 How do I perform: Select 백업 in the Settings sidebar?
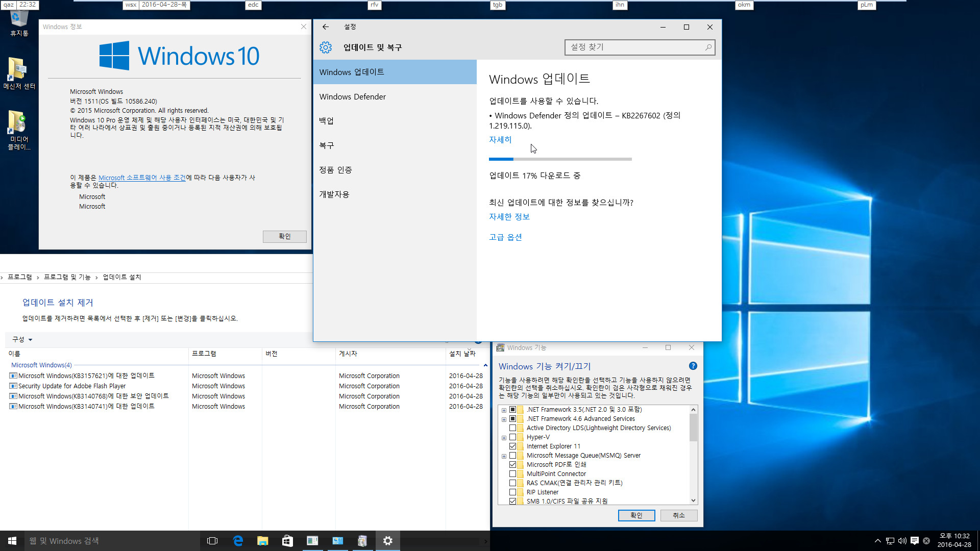click(395, 121)
